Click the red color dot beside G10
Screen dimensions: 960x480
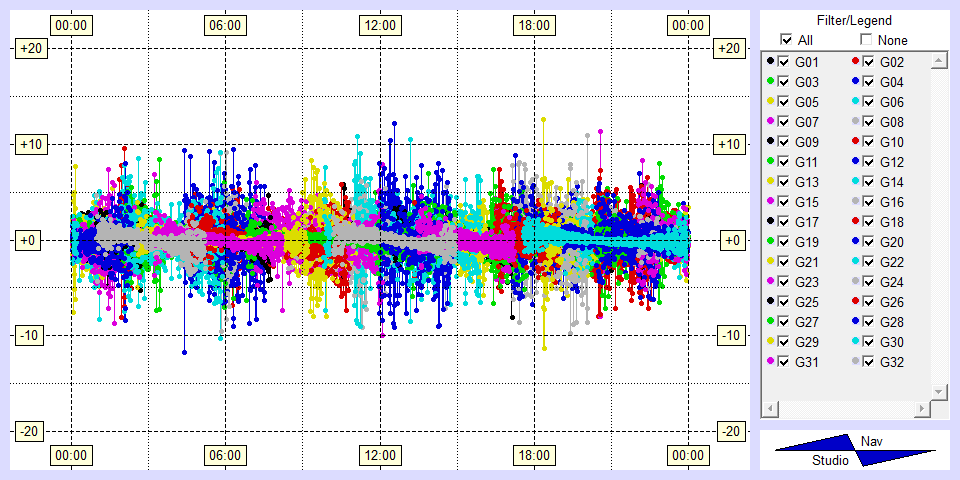point(855,142)
